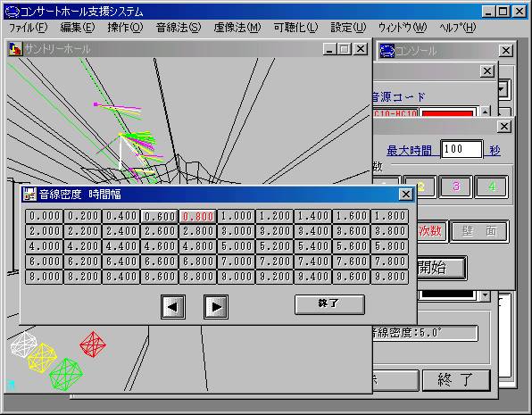
Task: Select reflection order number 4 button
Action: point(492,187)
